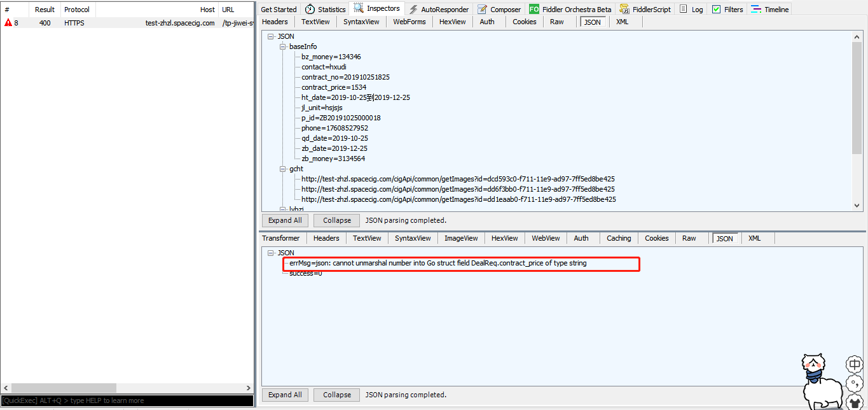
Task: Click the red warning icon on session 8
Action: [x=8, y=22]
